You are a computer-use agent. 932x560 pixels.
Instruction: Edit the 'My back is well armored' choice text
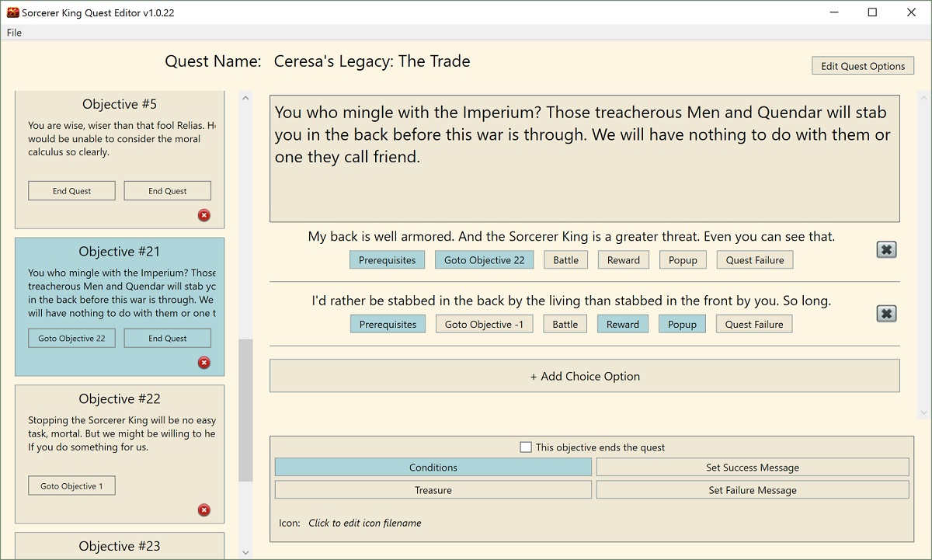point(572,237)
